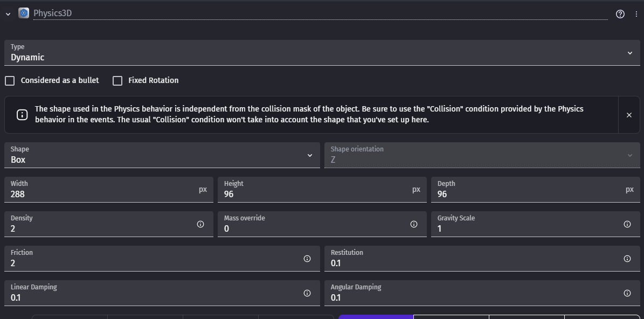
Task: Click the Depth input field
Action: click(529, 194)
